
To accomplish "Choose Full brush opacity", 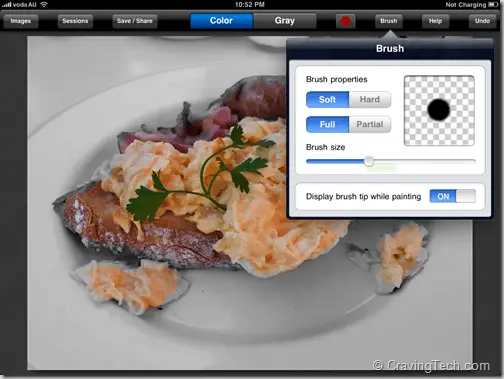I will [327, 124].
